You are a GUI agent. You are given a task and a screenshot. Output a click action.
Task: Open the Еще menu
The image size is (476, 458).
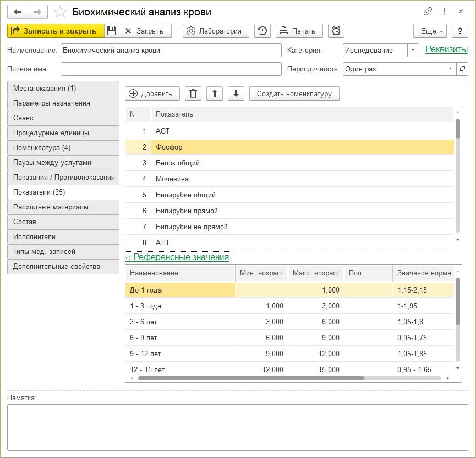pyautogui.click(x=430, y=31)
